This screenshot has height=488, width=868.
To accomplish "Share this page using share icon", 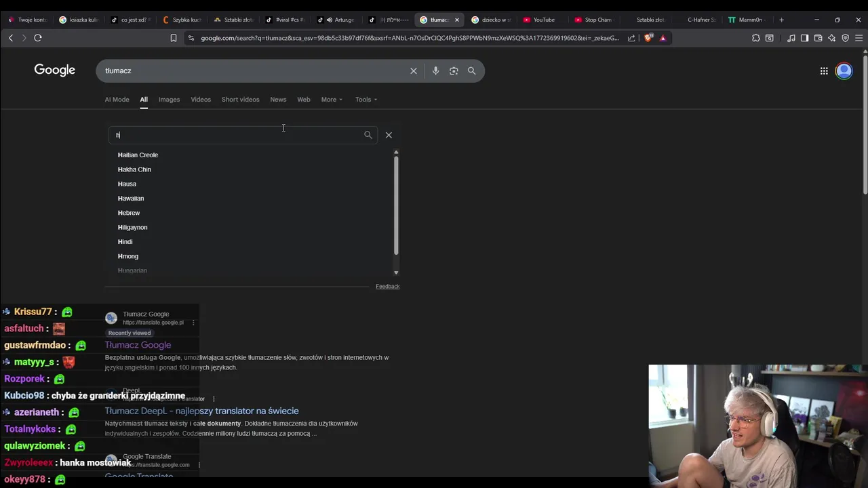I will (631, 38).
